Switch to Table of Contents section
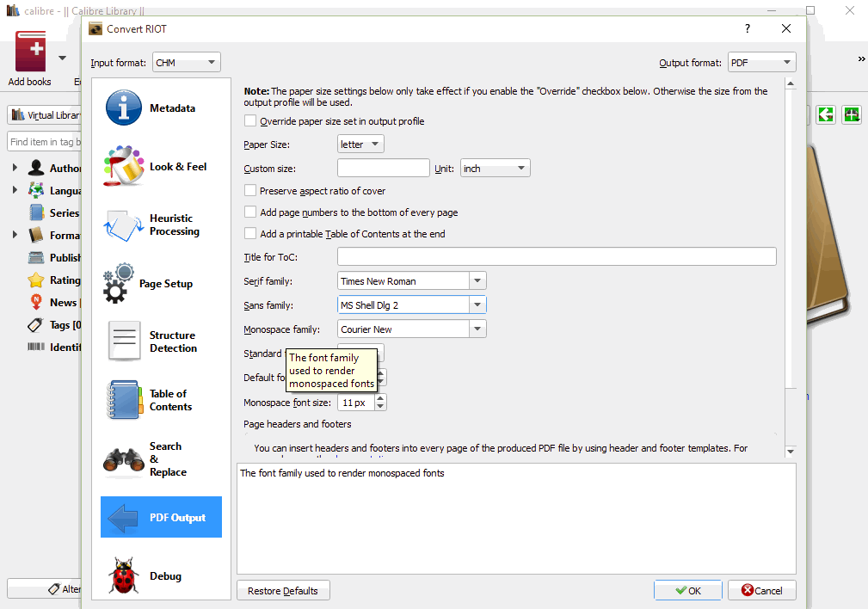The height and width of the screenshot is (609, 868). click(x=161, y=400)
